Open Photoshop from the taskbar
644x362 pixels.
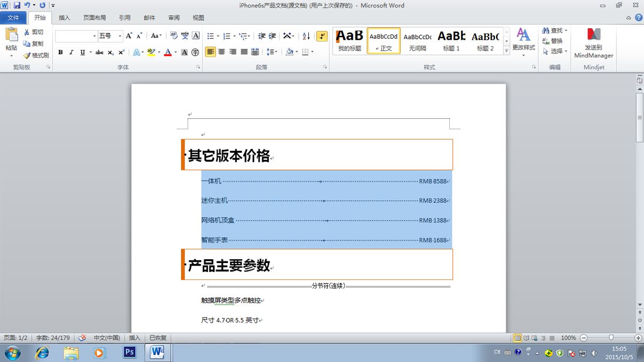tap(129, 352)
